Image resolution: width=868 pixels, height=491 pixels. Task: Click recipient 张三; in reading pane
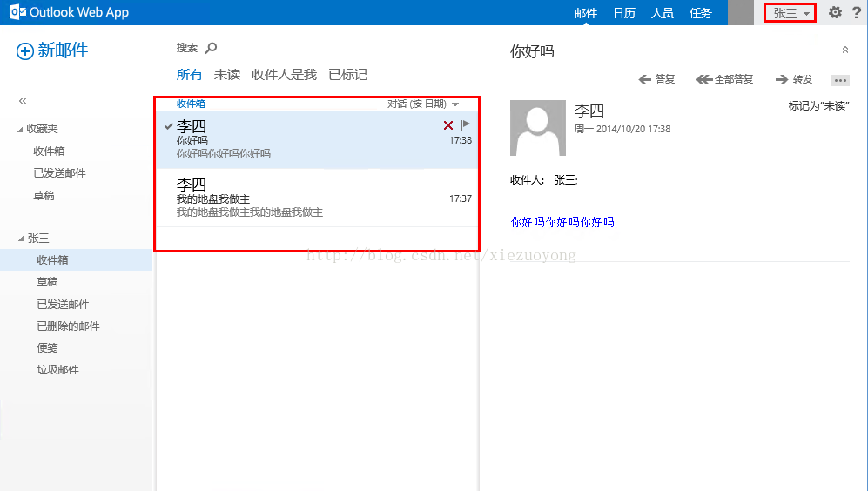pos(566,180)
